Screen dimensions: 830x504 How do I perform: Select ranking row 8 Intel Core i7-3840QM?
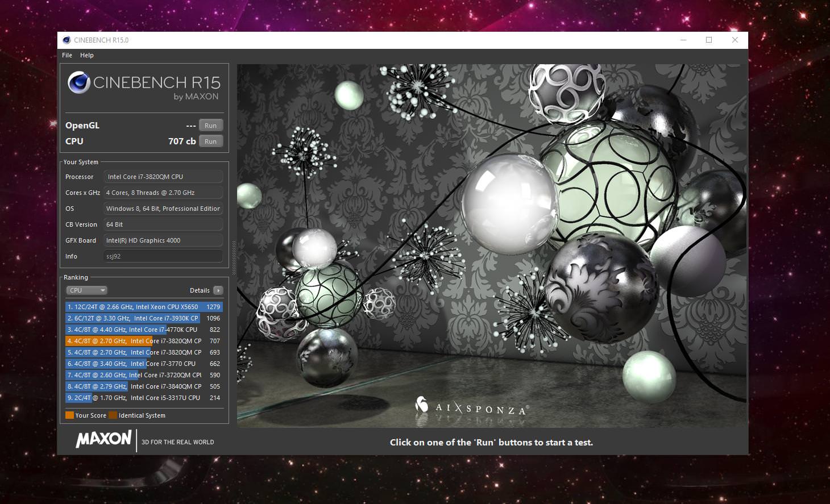[x=144, y=386]
